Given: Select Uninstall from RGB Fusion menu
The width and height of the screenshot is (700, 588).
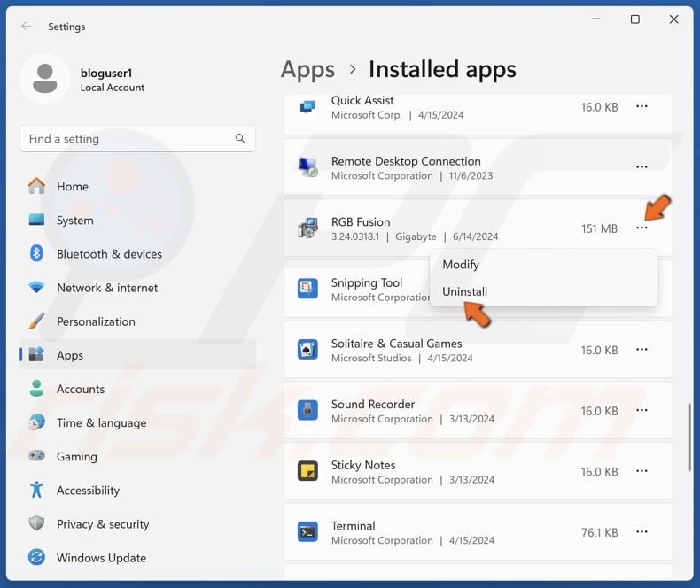Looking at the screenshot, I should (x=543, y=291).
